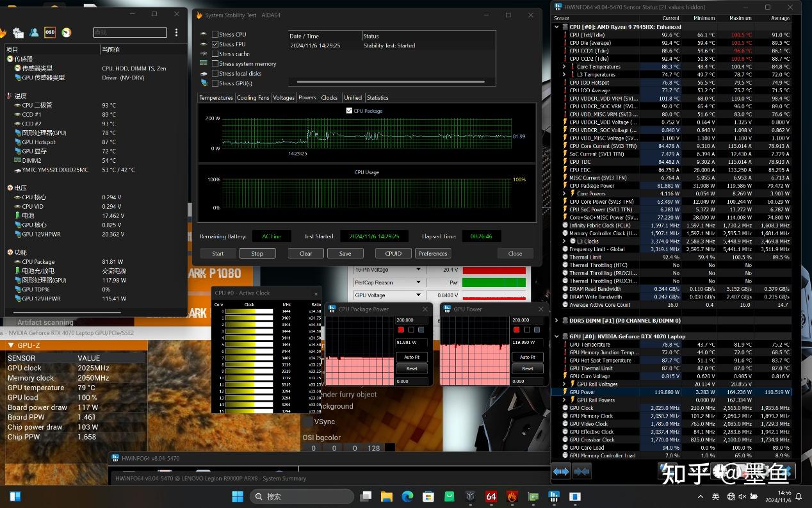Enable the Stress CPU checkbox

point(215,34)
